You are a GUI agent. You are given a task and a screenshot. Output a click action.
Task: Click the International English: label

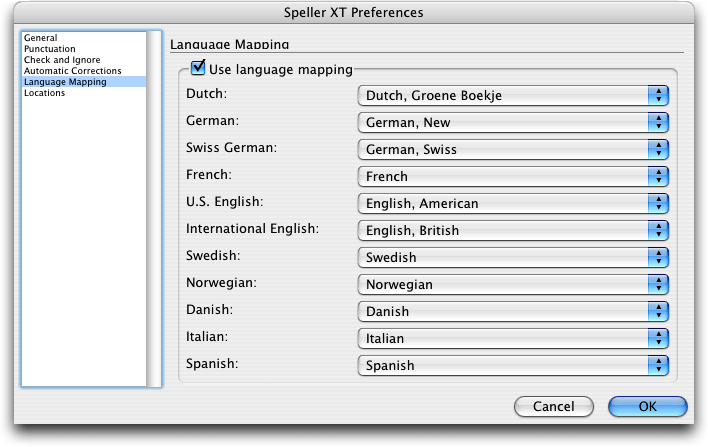click(252, 228)
